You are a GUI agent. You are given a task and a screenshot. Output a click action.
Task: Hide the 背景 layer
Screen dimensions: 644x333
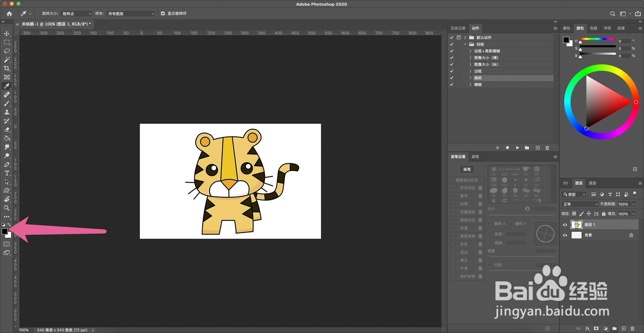click(565, 235)
